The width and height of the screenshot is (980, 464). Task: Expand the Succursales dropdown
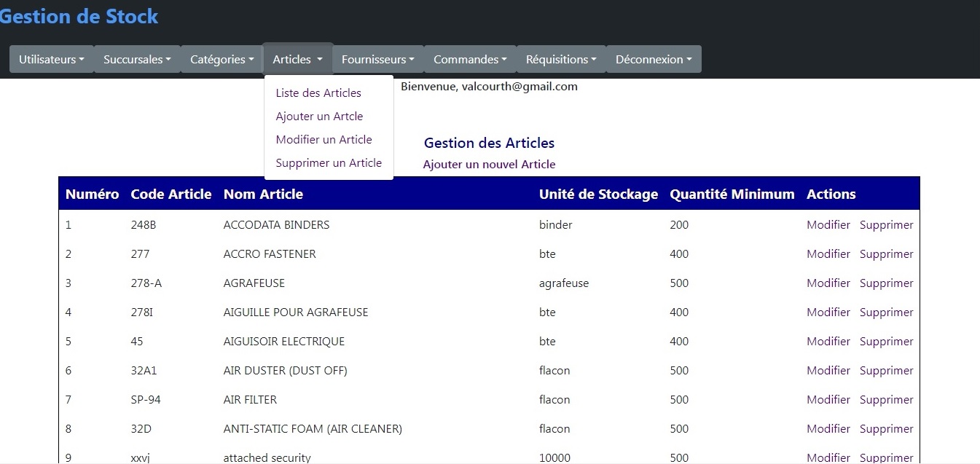(137, 60)
